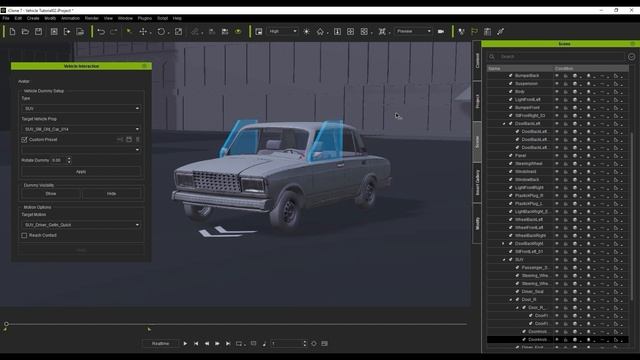This screenshot has width=640, height=360.
Task: Click the green eye toolbar icon
Action: (238, 31)
